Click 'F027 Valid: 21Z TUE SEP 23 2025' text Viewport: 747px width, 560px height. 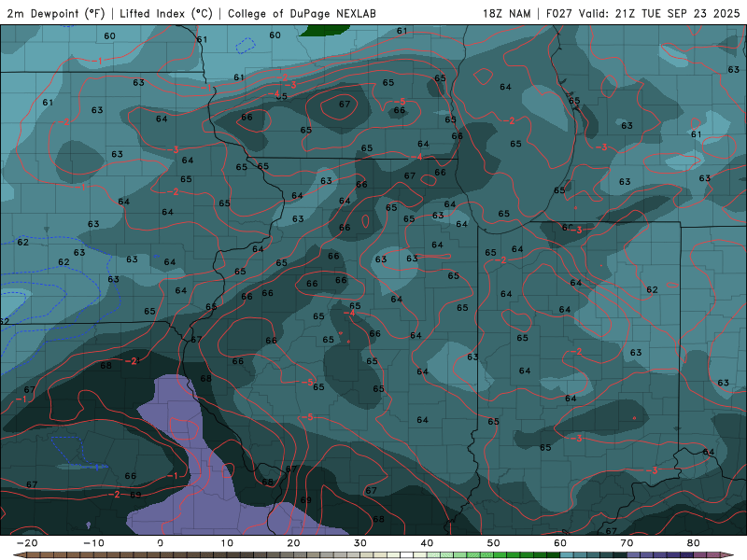point(642,13)
